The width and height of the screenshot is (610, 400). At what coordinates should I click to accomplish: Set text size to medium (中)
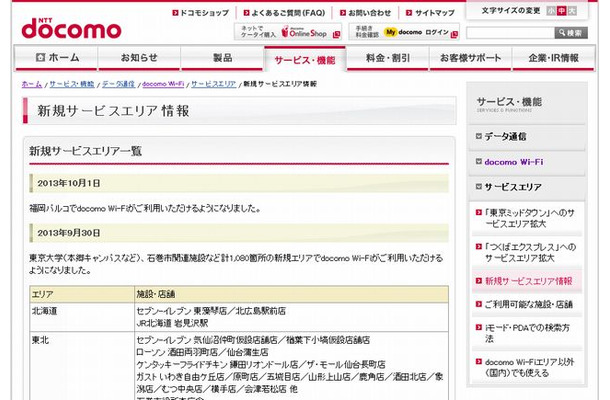click(x=561, y=11)
